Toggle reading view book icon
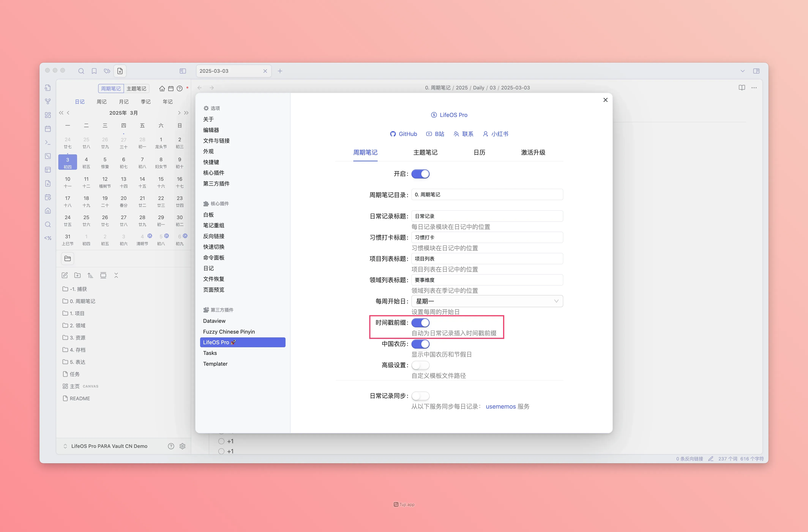Viewport: 808px width, 532px height. [x=742, y=88]
